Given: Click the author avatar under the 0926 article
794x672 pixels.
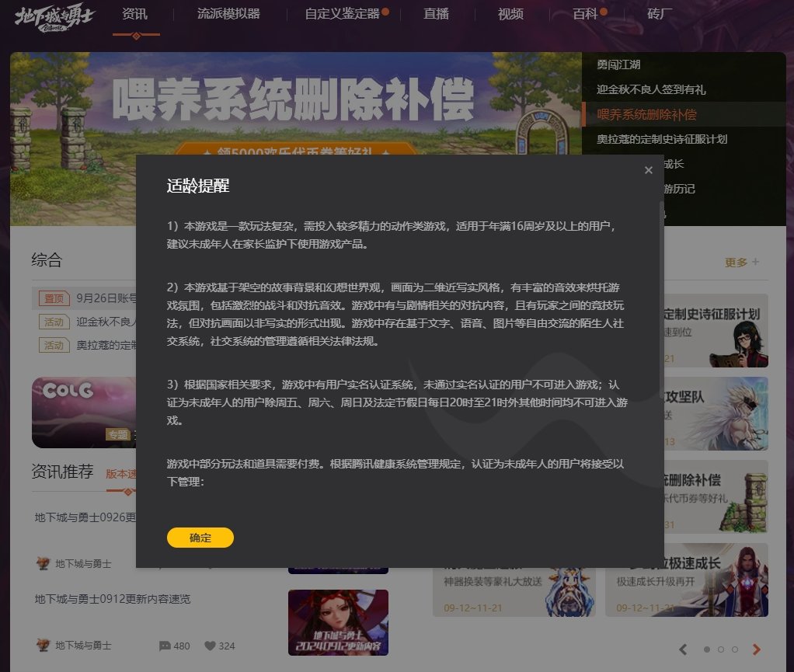Looking at the screenshot, I should pos(43,564).
